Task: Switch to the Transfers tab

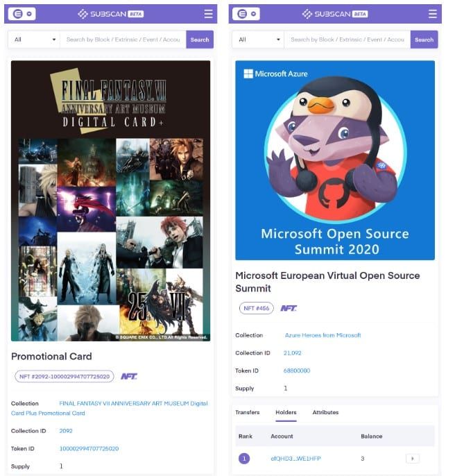Action: [248, 412]
